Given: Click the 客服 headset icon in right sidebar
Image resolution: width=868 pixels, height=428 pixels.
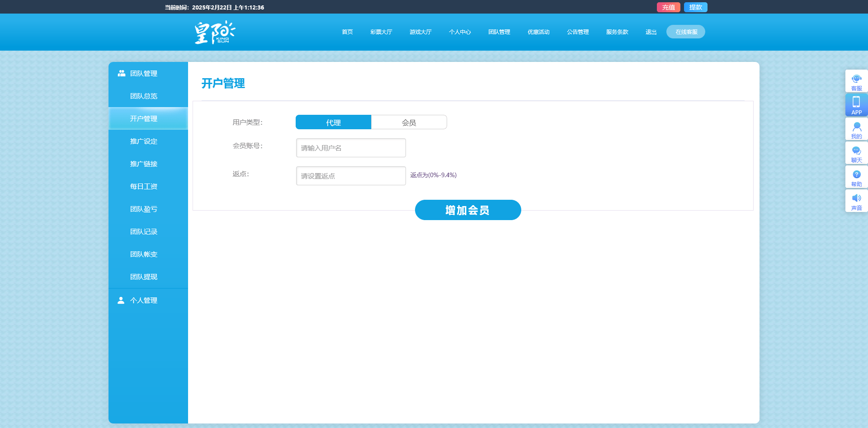Looking at the screenshot, I should [856, 79].
